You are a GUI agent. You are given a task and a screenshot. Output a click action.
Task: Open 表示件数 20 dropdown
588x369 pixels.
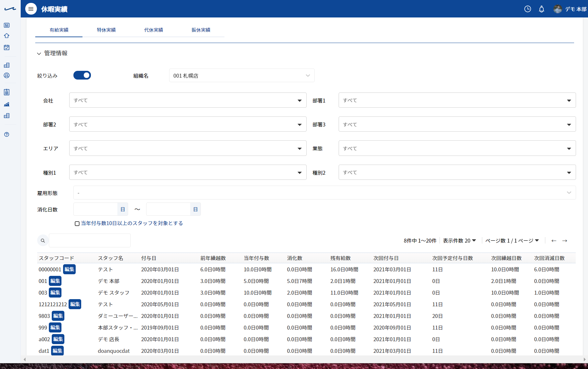[x=459, y=241]
